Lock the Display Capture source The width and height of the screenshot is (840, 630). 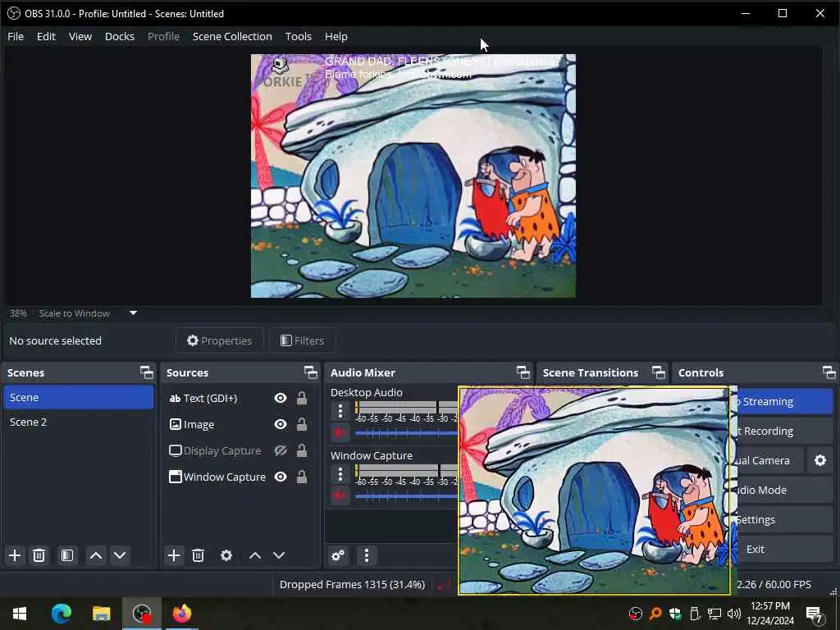pos(302,450)
